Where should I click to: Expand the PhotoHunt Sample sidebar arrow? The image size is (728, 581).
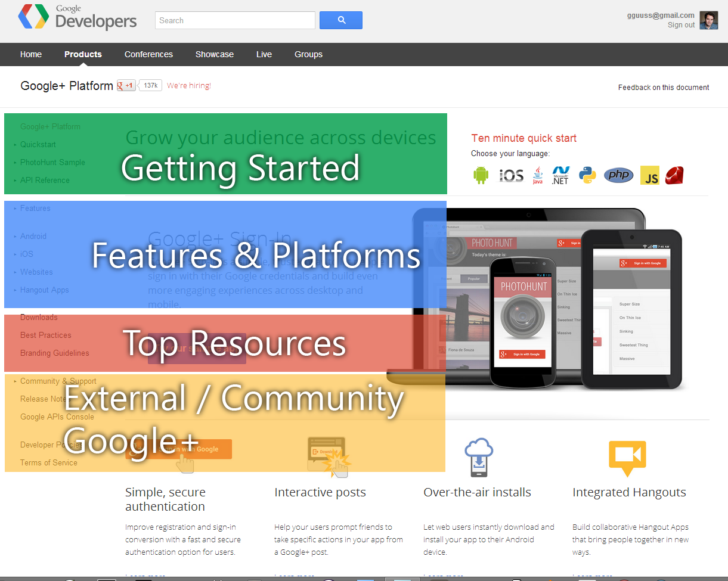[x=15, y=163]
